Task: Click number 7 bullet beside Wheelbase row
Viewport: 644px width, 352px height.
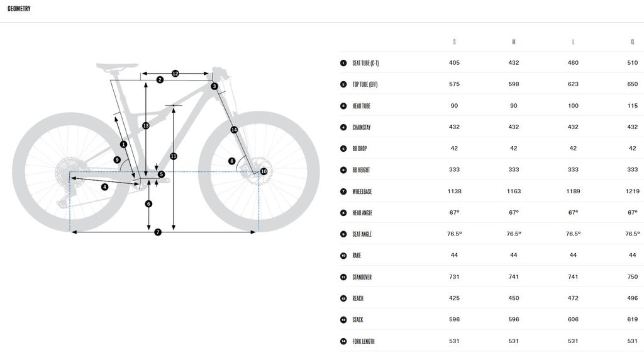Action: tap(343, 191)
